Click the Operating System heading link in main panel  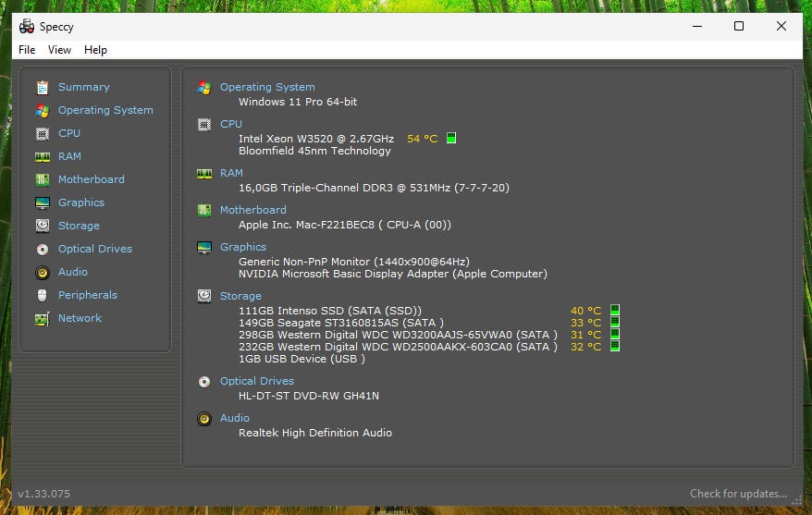click(267, 87)
